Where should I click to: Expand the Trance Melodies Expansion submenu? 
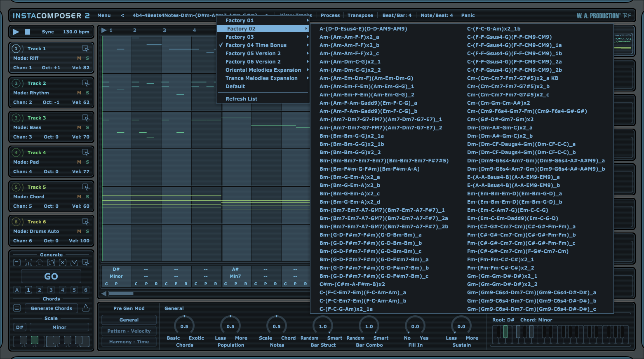tap(263, 78)
